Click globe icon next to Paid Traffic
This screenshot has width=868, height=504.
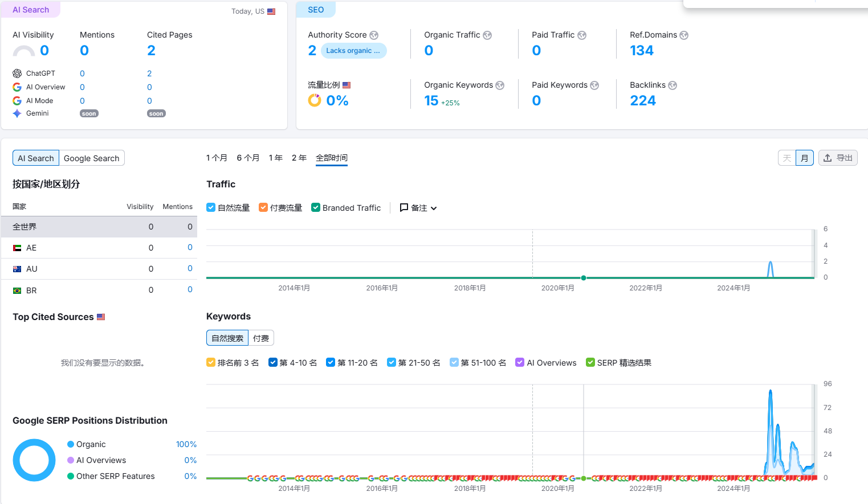[x=582, y=35]
